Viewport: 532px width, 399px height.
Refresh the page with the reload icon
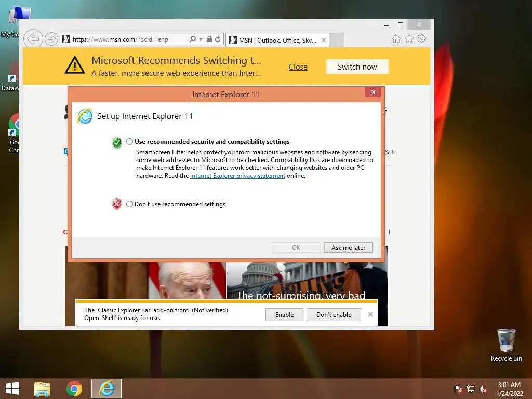(218, 39)
